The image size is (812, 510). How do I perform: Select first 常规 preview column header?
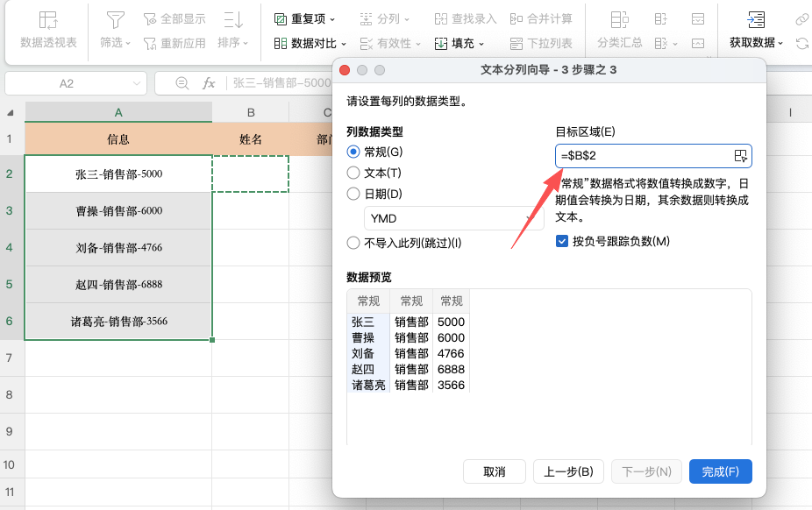pyautogui.click(x=368, y=301)
